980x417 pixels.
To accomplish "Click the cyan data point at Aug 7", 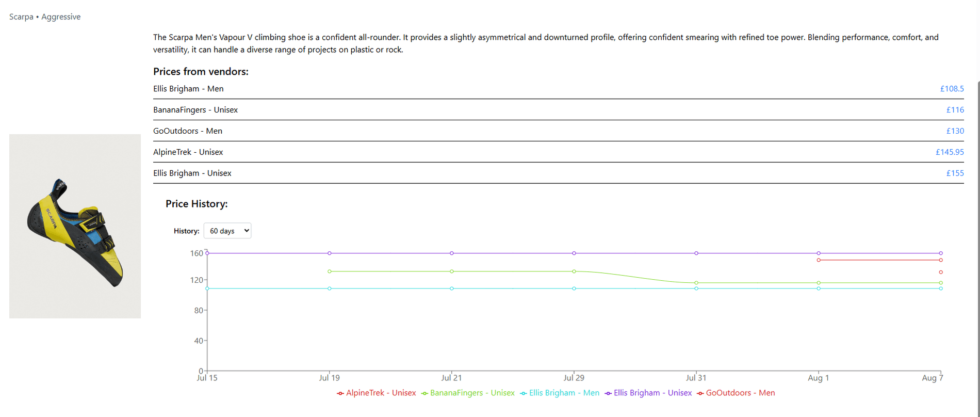I will 941,288.
